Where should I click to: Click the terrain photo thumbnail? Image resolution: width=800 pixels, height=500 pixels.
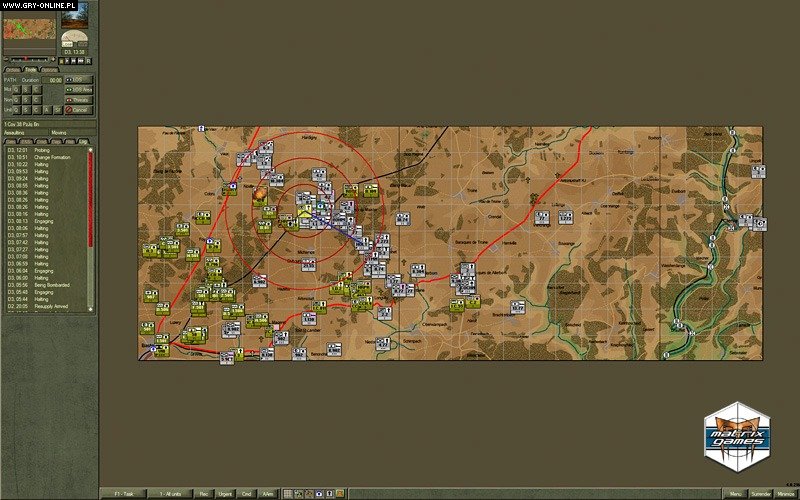[x=74, y=15]
